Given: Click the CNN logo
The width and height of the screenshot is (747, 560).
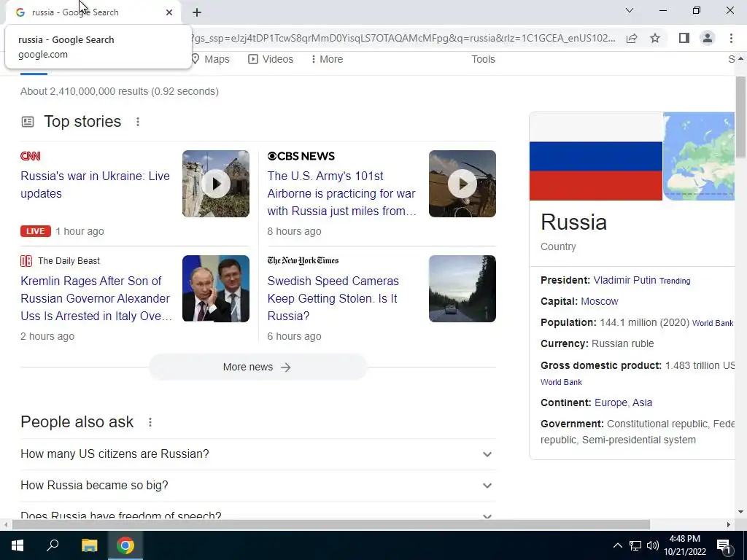Looking at the screenshot, I should click(x=31, y=156).
